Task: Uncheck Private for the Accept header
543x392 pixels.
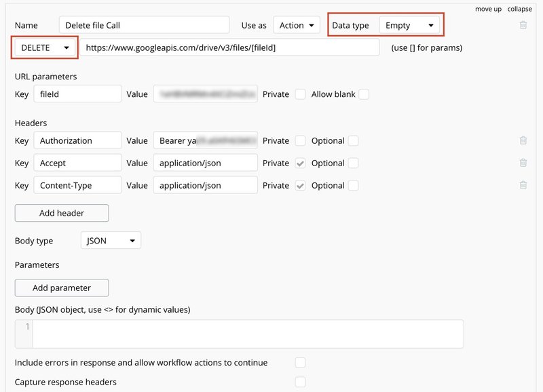Action: (x=300, y=163)
